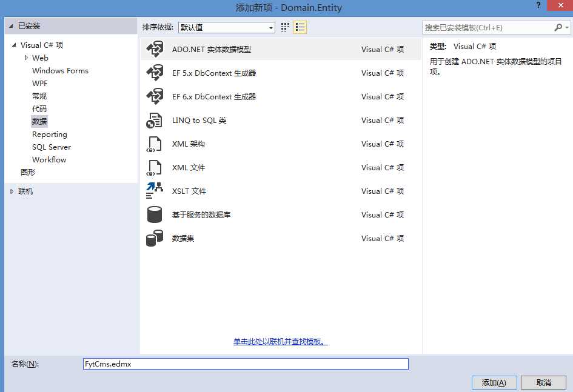Select Windows Forms category
The image size is (573, 392).
60,70
